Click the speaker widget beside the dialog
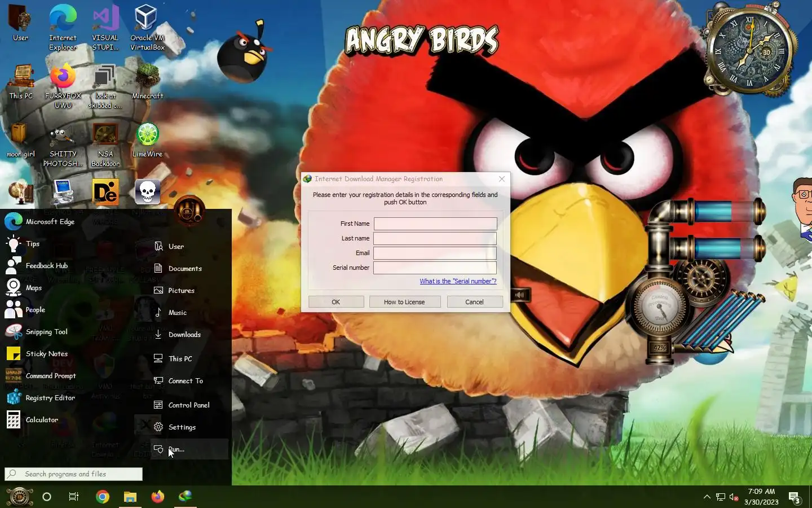This screenshot has width=812, height=508. click(x=520, y=295)
